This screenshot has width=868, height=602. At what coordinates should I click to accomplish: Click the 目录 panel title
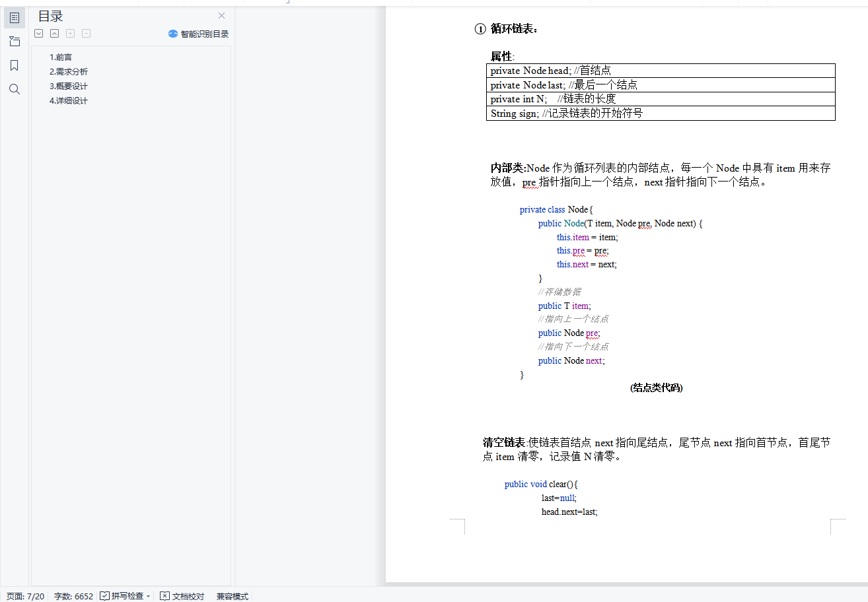point(51,17)
